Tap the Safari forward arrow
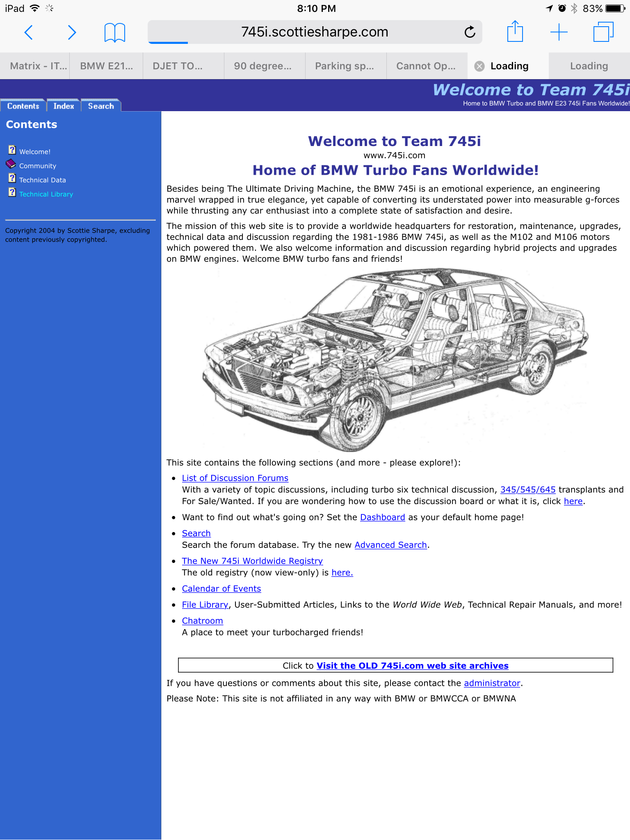This screenshot has height=840, width=630. [72, 32]
